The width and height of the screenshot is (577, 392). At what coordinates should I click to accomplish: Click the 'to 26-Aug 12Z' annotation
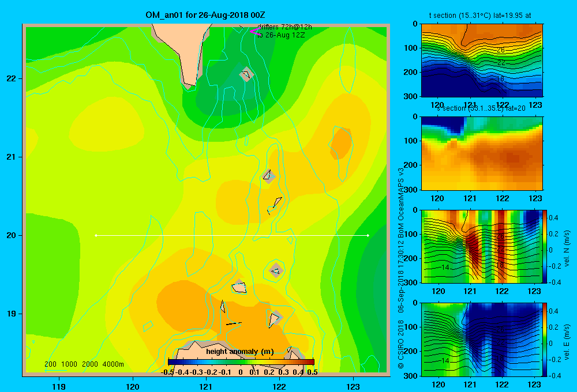pos(281,35)
